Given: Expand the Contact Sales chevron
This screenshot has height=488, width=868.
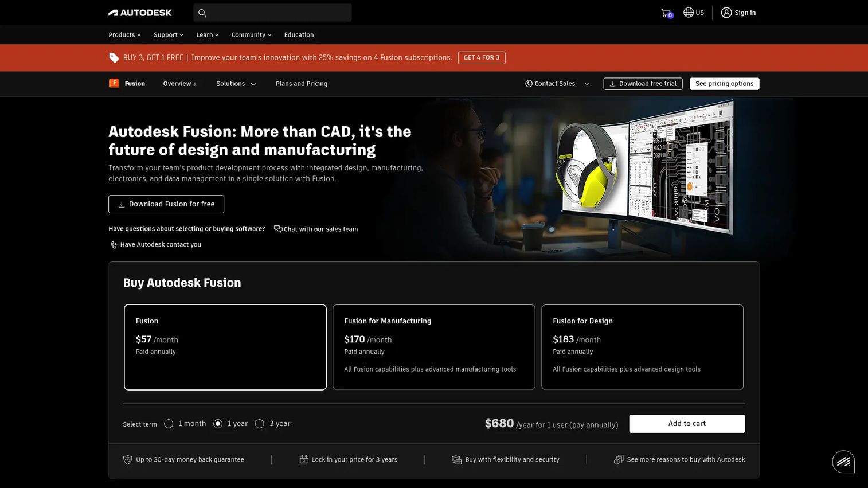Looking at the screenshot, I should point(587,84).
